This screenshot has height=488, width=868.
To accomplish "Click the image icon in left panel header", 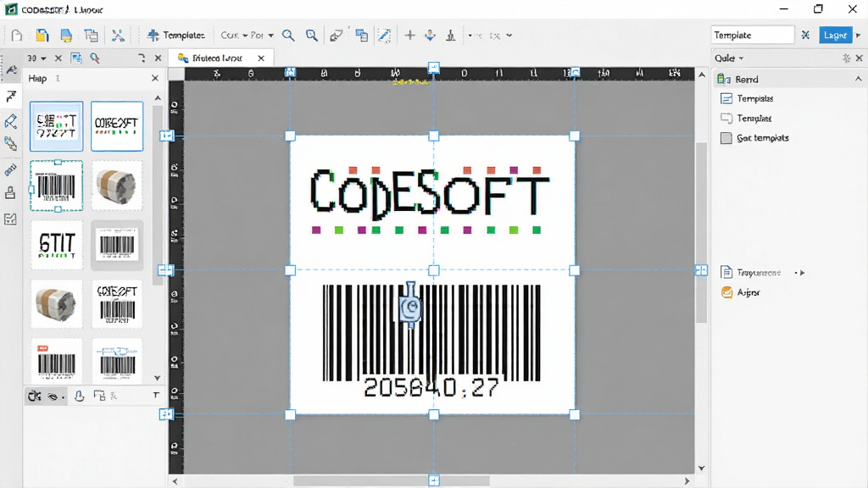I will tap(76, 58).
